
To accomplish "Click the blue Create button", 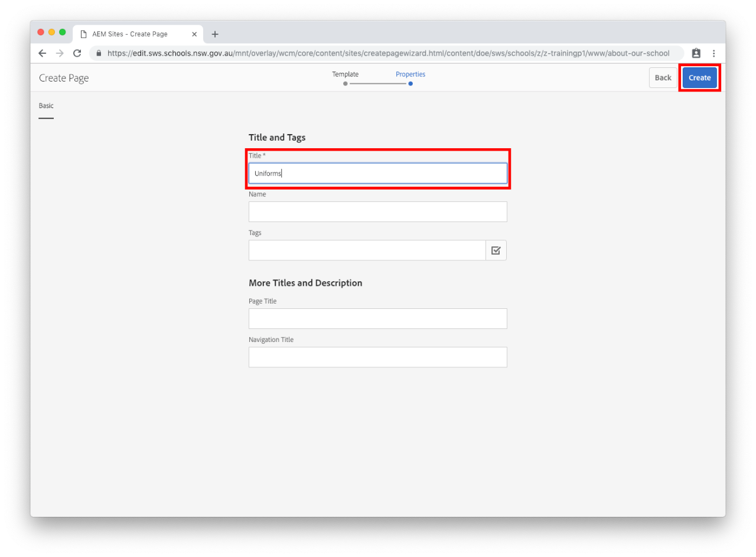I will click(700, 78).
